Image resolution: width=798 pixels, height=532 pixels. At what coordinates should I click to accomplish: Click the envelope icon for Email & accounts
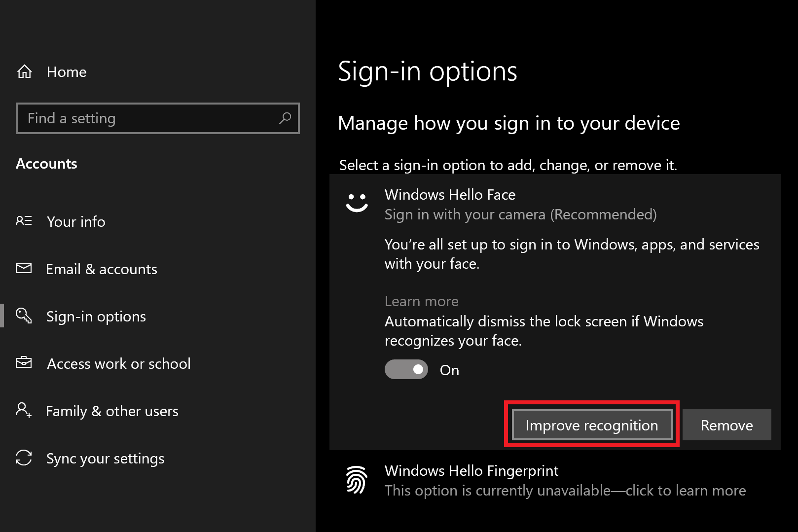pyautogui.click(x=24, y=268)
